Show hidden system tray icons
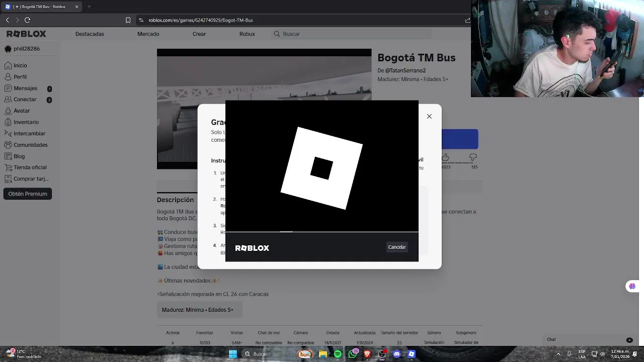This screenshot has width=644, height=362. 558,354
